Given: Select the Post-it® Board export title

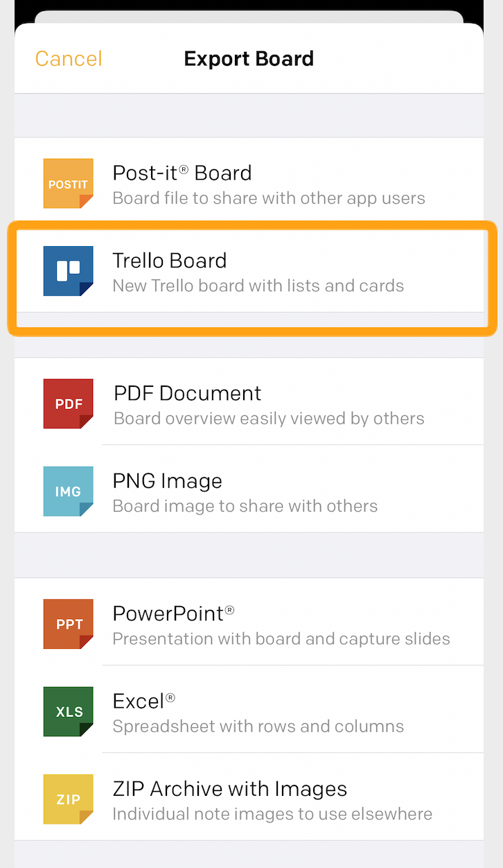Looking at the screenshot, I should 182,173.
